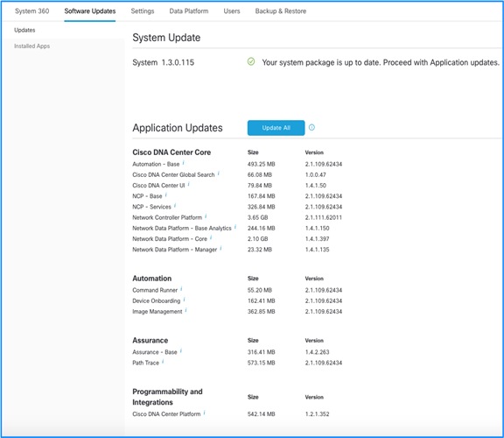Click Programmability and Integrations heading
Screen dimensions: 504x438
tap(167, 397)
